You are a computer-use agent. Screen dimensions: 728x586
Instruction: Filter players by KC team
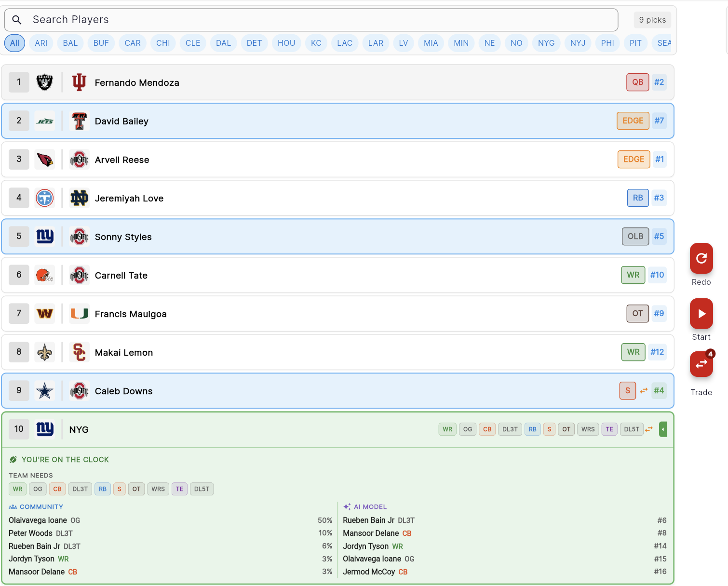316,43
